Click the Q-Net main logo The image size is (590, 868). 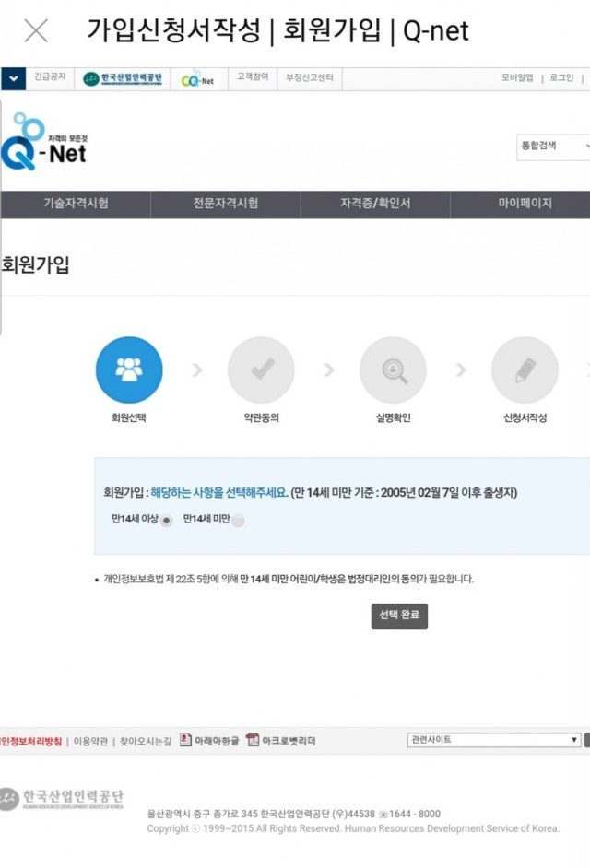click(x=46, y=145)
